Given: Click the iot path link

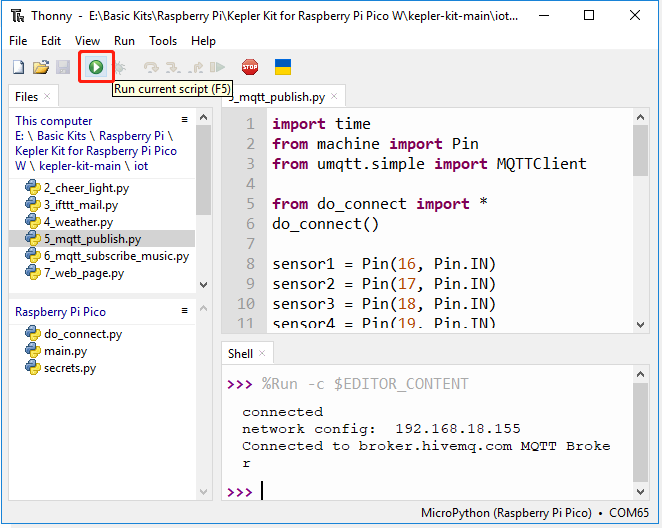Looking at the screenshot, I should tap(141, 166).
